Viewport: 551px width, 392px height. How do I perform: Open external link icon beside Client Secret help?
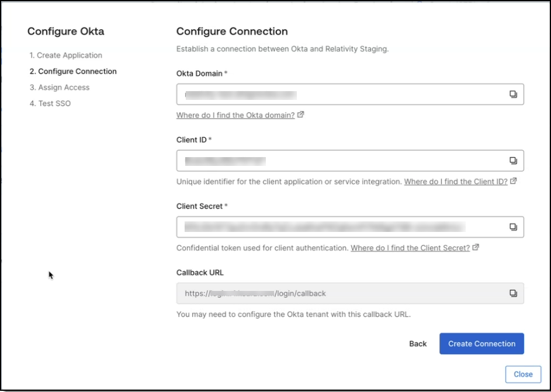tap(476, 247)
